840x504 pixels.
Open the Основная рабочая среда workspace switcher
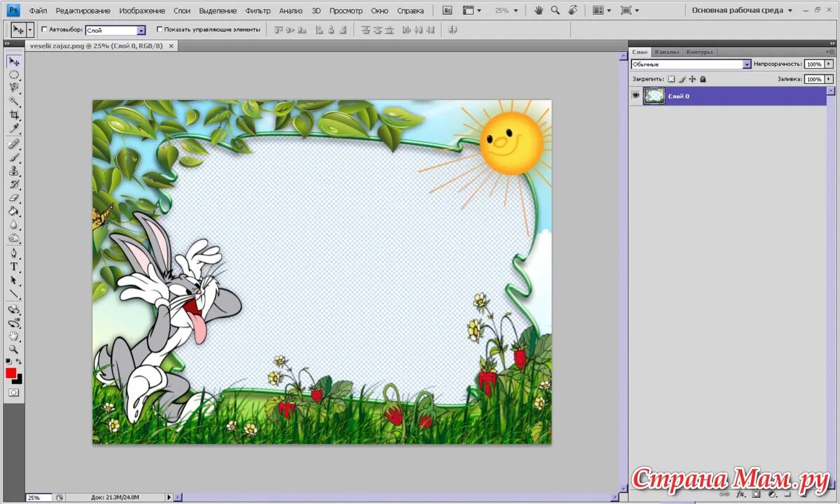click(742, 10)
